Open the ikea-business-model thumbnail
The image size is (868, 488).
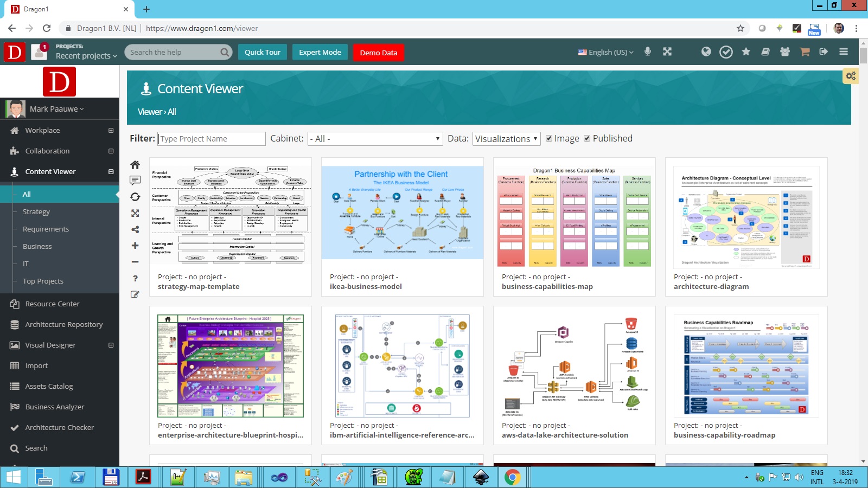click(403, 213)
